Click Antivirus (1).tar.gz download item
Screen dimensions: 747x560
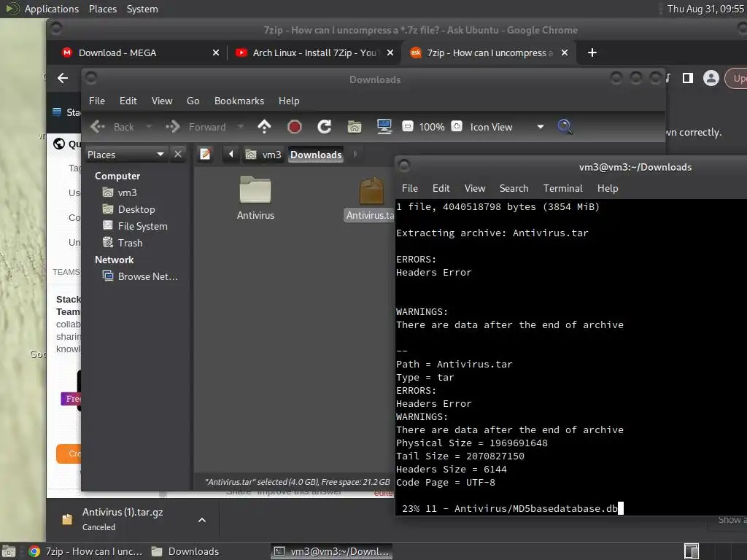click(122, 519)
